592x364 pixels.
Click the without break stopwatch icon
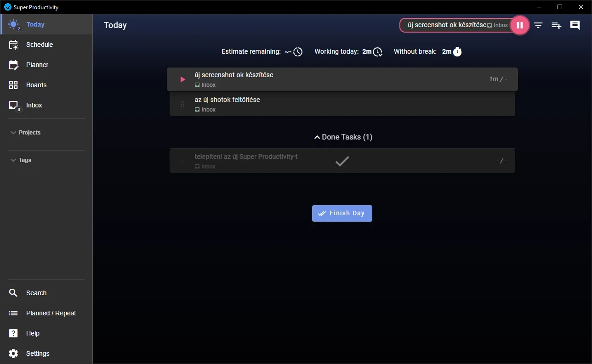coord(457,51)
